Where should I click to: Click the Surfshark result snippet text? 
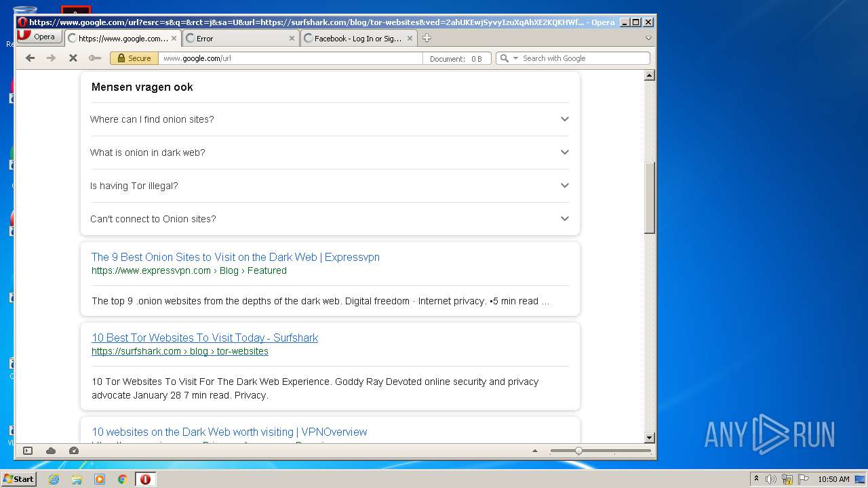tap(315, 388)
